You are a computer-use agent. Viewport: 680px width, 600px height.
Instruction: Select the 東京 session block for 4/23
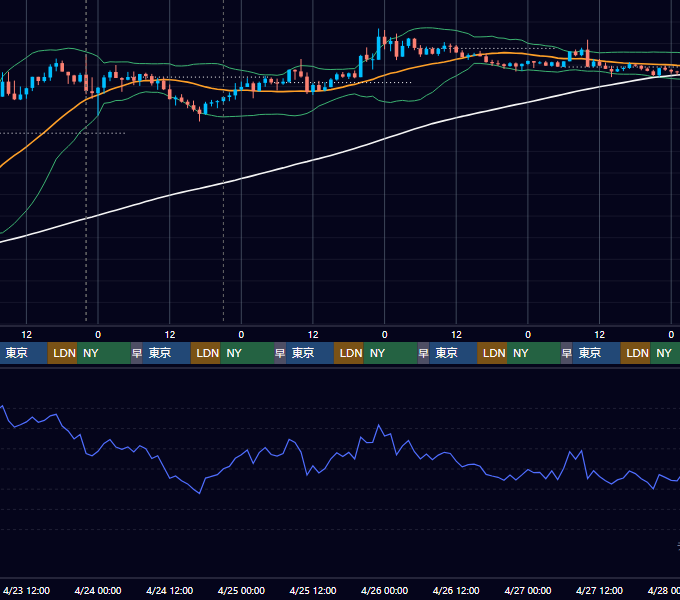pyautogui.click(x=23, y=353)
